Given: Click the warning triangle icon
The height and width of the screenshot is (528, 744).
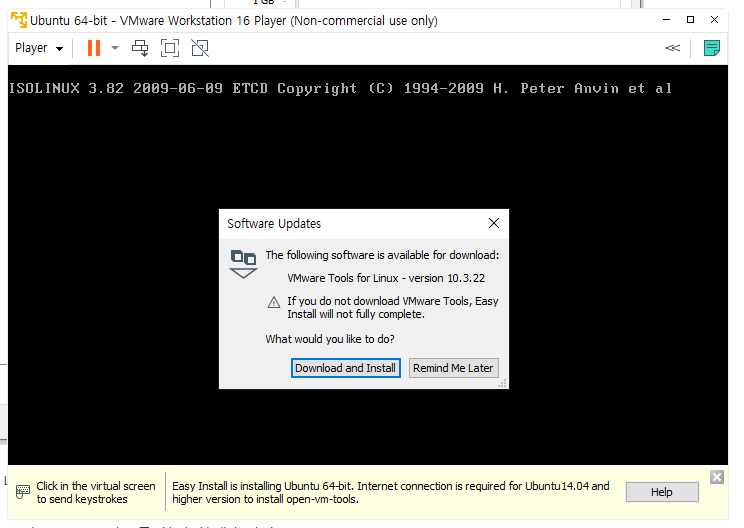Looking at the screenshot, I should point(274,302).
